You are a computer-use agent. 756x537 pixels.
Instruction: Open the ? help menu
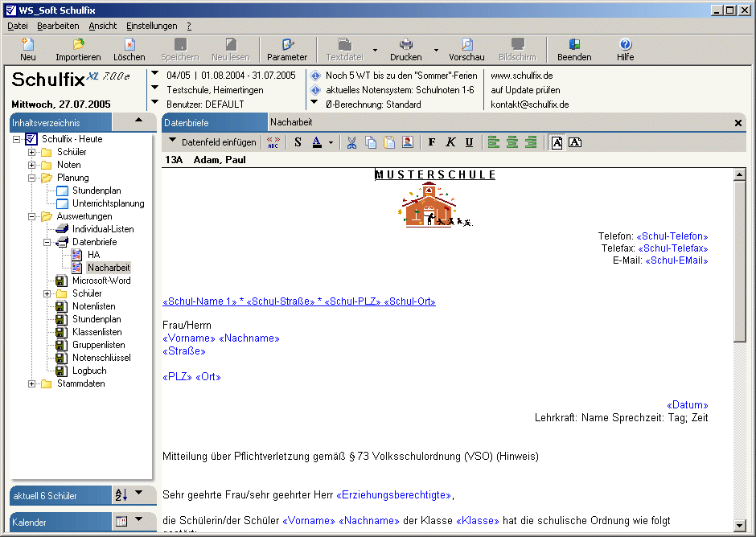(189, 26)
